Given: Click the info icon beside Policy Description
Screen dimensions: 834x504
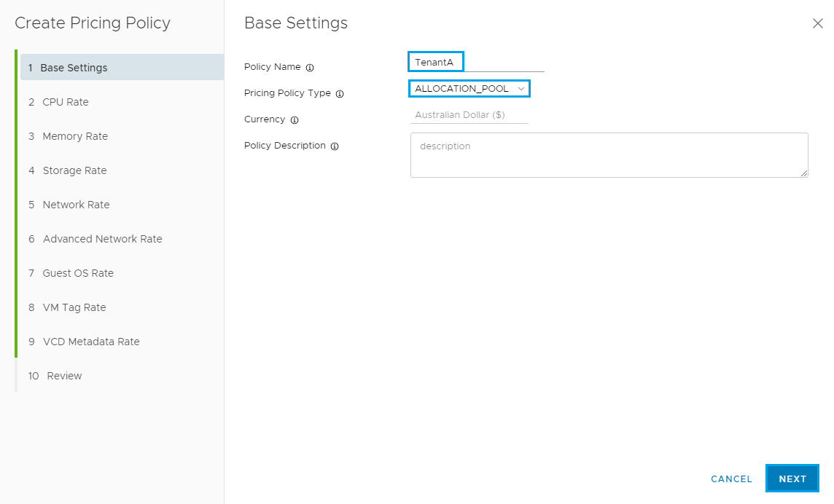Looking at the screenshot, I should [335, 146].
